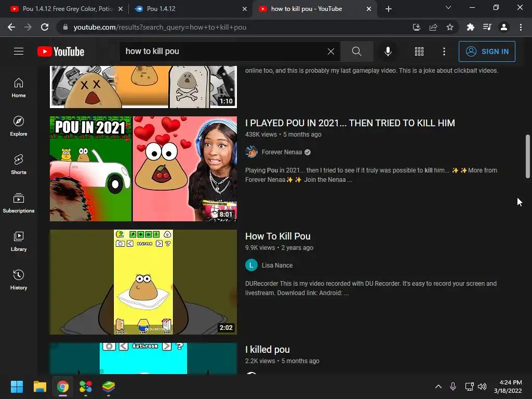Image resolution: width=532 pixels, height=399 pixels.
Task: Click the install app icon in address bar
Action: pos(416,27)
